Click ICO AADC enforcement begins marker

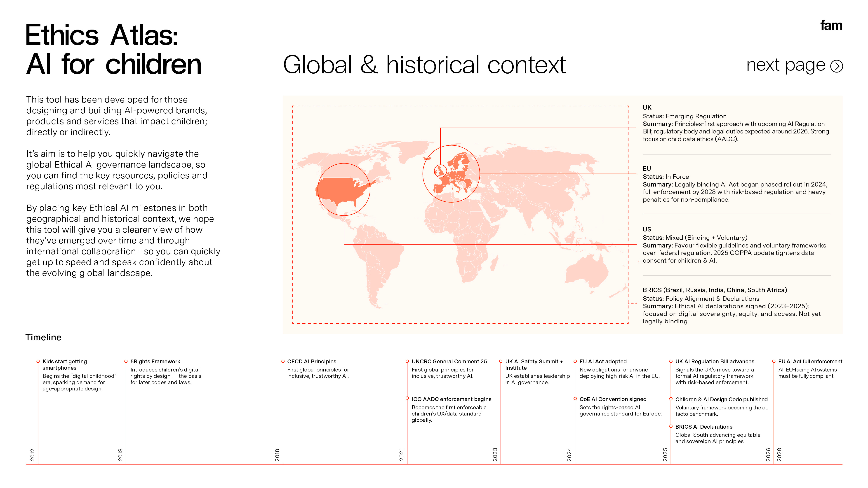coord(407,398)
